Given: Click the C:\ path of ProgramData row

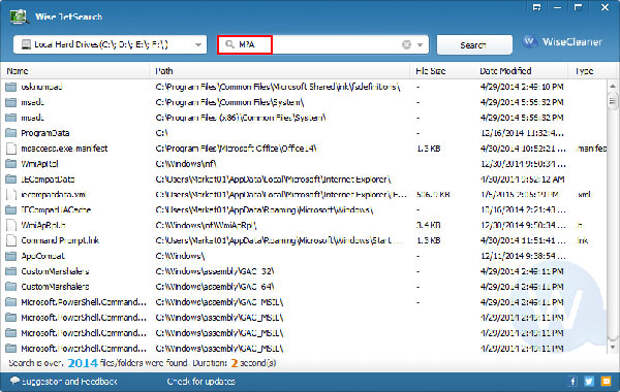Looking at the screenshot, I should click(162, 133).
